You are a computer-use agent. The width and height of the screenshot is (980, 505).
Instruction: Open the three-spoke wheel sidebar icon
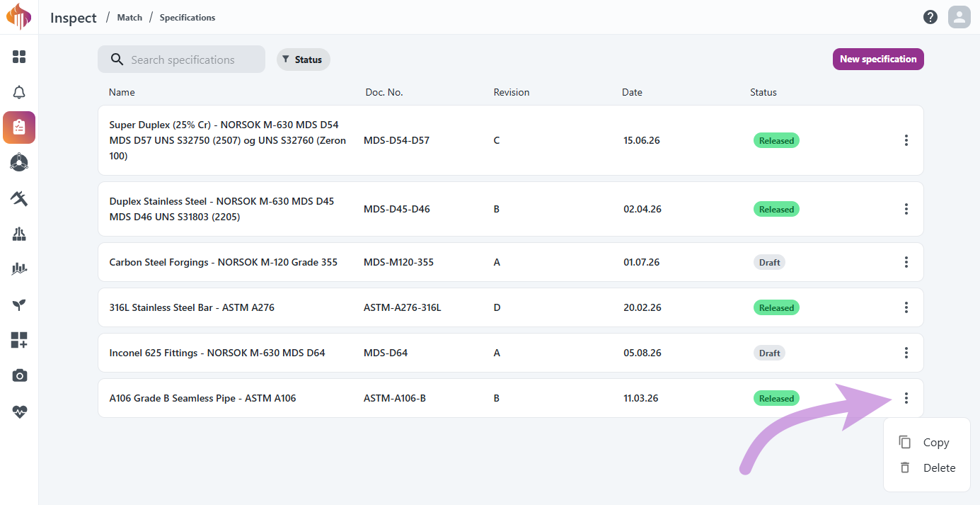coord(19,163)
